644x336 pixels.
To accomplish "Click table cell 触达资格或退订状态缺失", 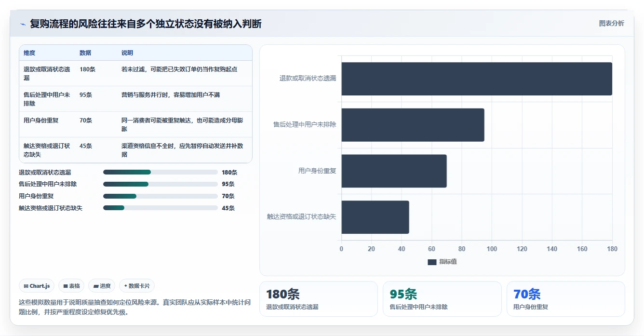I will click(47, 150).
